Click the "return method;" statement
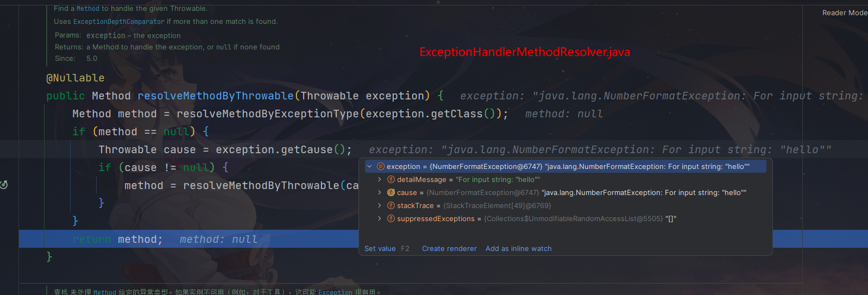868x295 pixels. tap(117, 239)
